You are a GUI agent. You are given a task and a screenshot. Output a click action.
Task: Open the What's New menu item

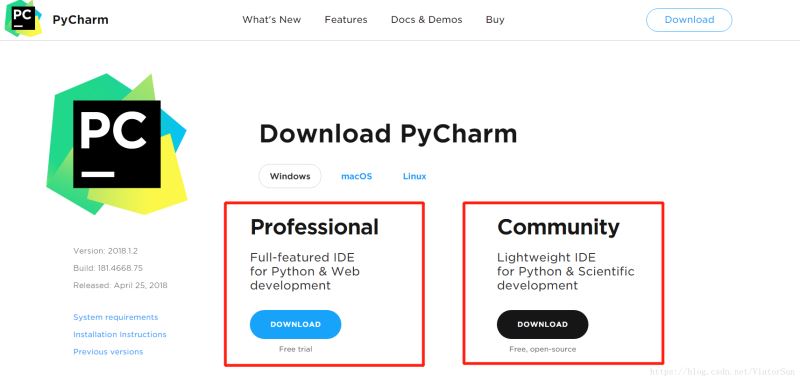[271, 20]
